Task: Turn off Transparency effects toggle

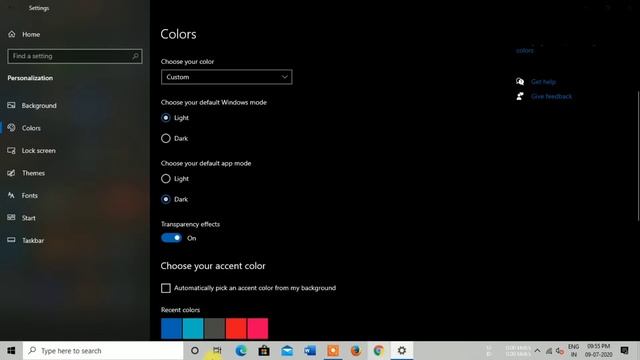Action: click(171, 238)
